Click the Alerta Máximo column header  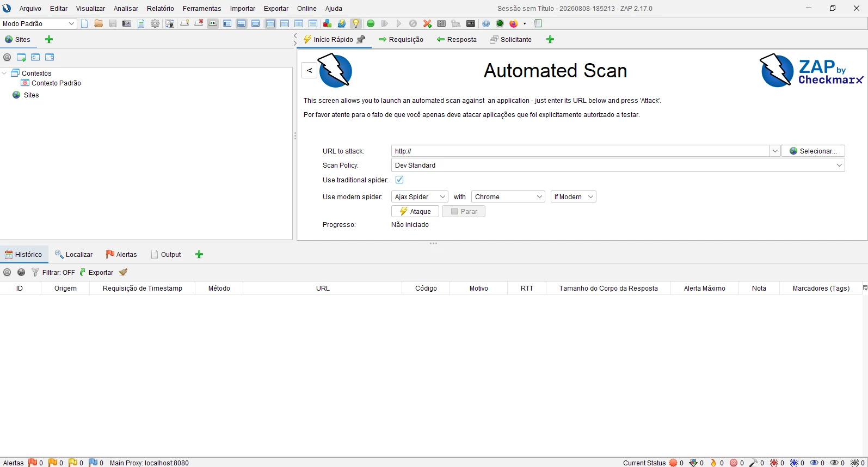pos(705,288)
